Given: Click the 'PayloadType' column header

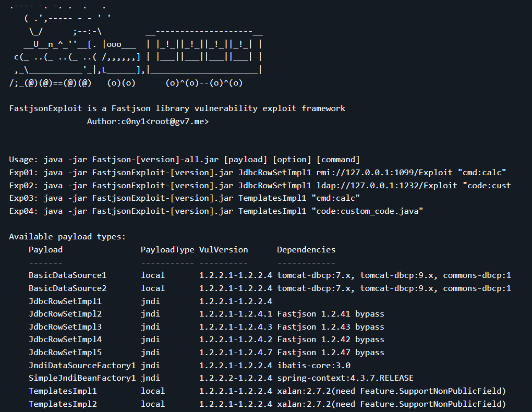Looking at the screenshot, I should [167, 249].
